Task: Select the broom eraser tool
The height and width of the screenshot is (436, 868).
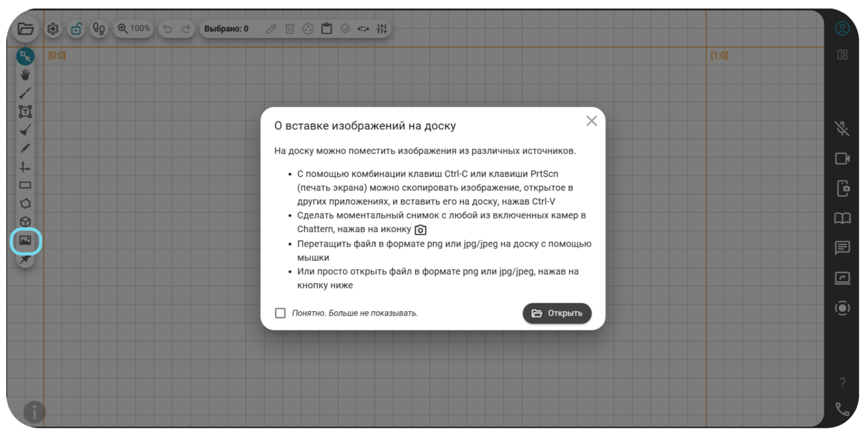Action: coord(25,130)
